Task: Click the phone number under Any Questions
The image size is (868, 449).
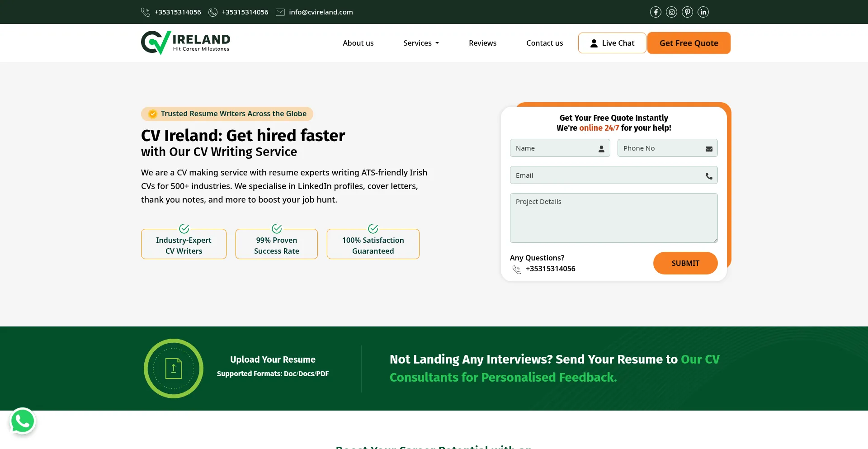Action: click(x=550, y=269)
